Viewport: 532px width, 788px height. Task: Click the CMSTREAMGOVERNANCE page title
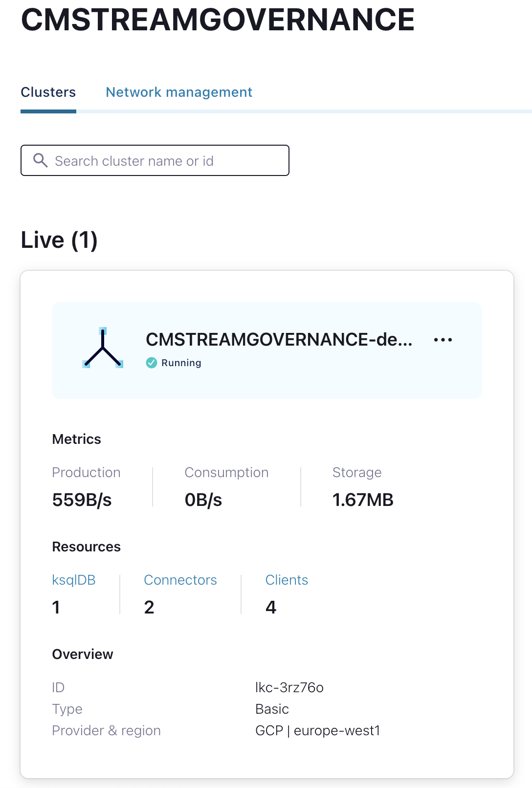click(218, 20)
